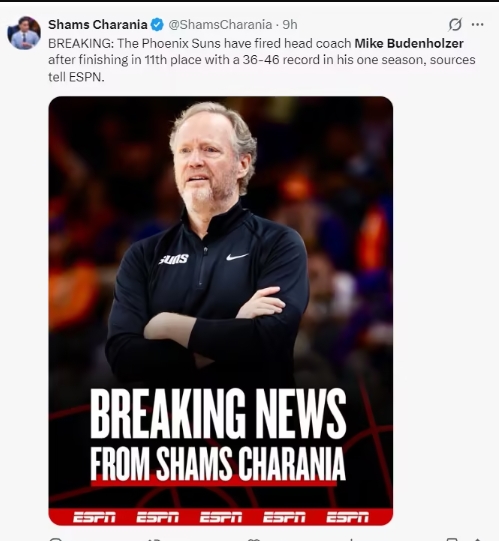Open the @ShamsCharania handle link
Viewport: 499px width, 541px height.
click(220, 25)
